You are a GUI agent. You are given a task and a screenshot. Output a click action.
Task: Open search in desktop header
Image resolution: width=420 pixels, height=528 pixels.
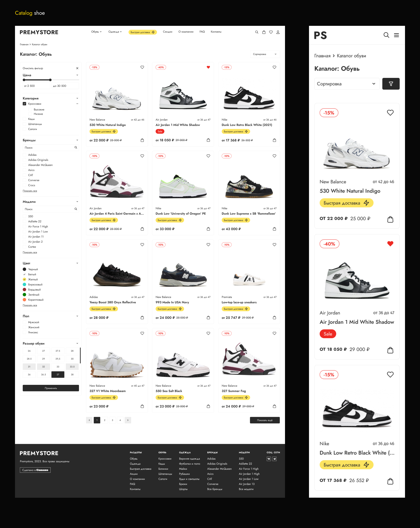point(257,32)
